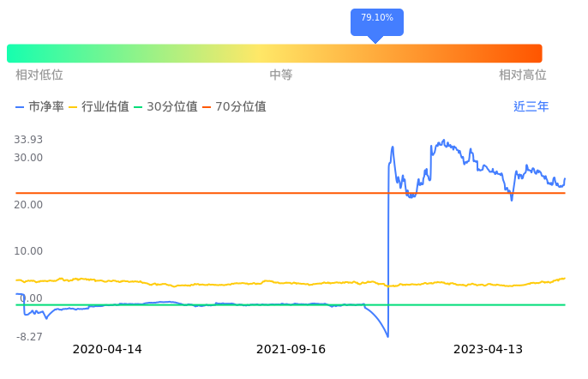Click the 2023-04-13 date axis label

[x=488, y=350]
